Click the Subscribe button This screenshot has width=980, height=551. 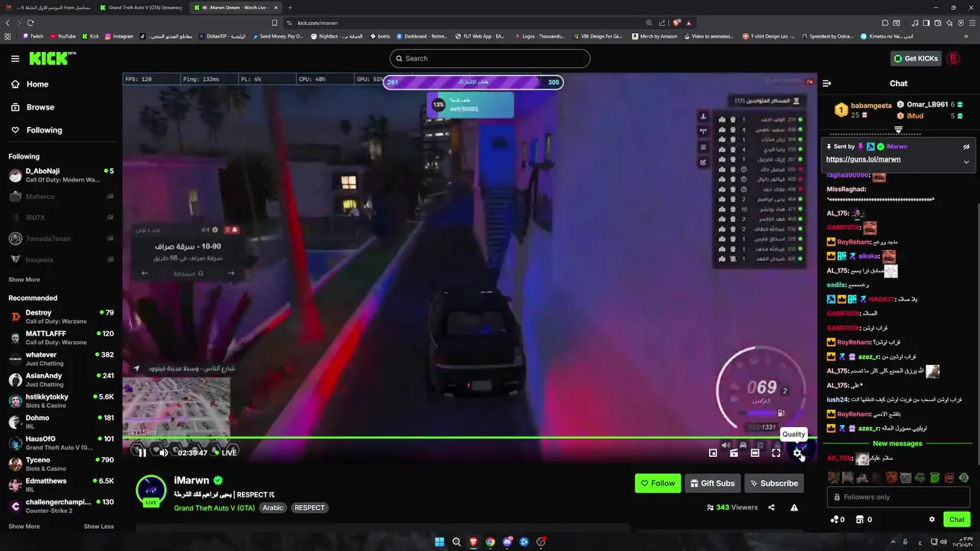(x=774, y=483)
